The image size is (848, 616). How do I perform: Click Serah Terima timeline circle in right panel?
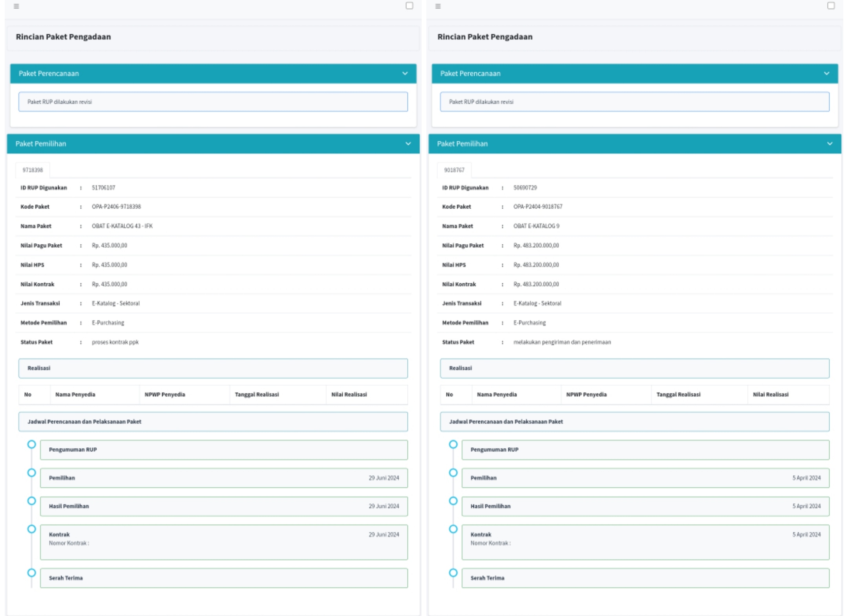click(453, 572)
